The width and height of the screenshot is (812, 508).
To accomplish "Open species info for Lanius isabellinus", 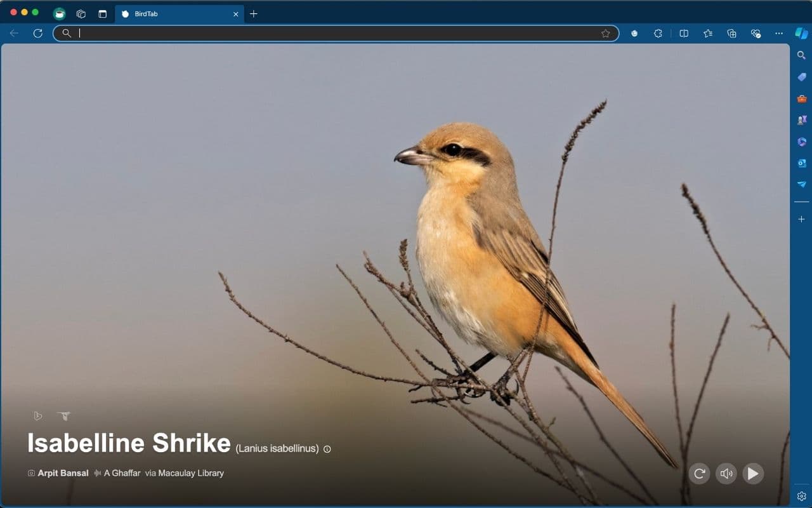I will coord(327,449).
